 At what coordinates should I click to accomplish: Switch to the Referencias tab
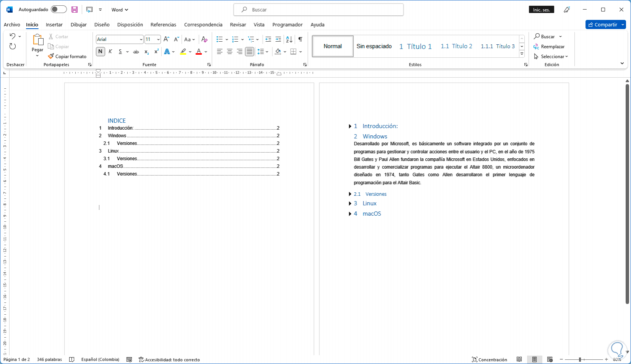click(163, 24)
